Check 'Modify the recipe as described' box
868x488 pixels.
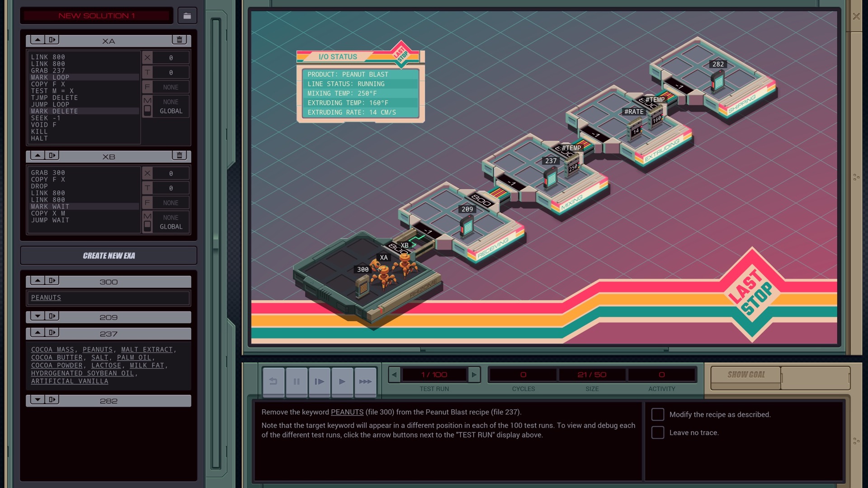(658, 414)
